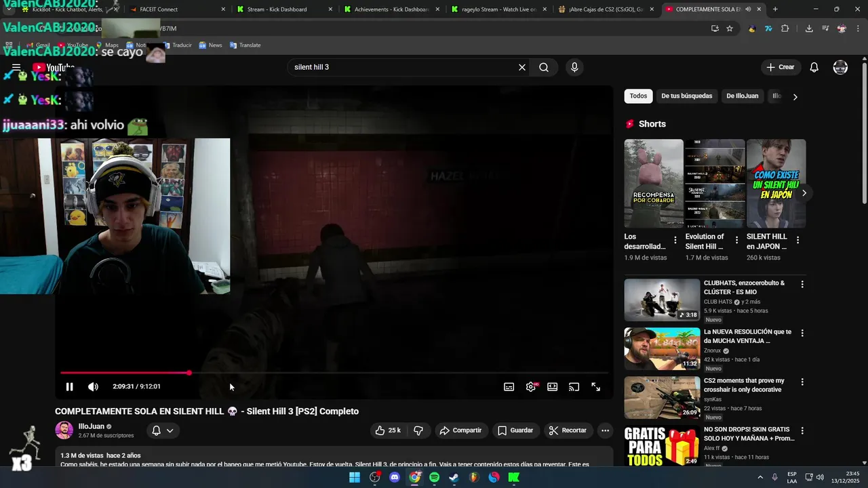Click the silent hill 3 search field
Screen dimensions: 868x488
(x=403, y=67)
